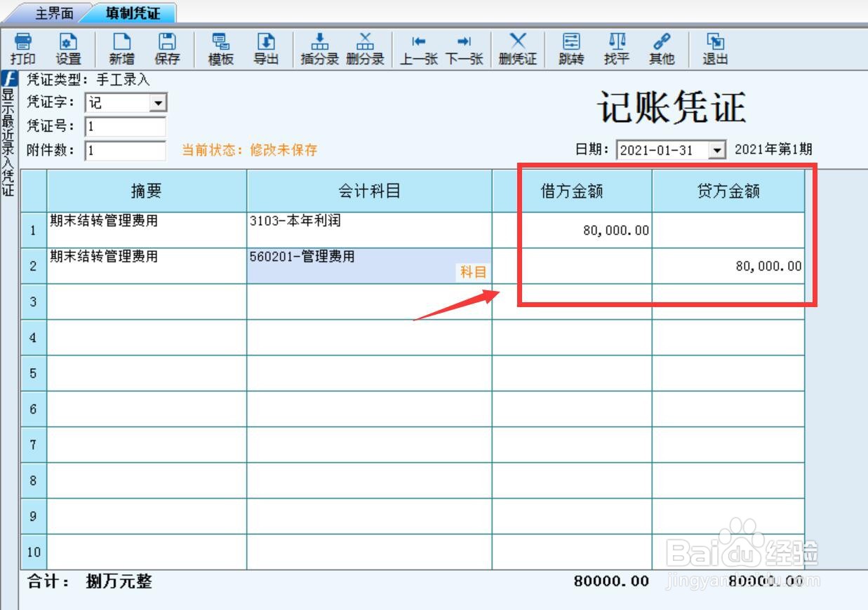The width and height of the screenshot is (868, 610).
Task: Select row number 3 header
Action: [x=34, y=301]
